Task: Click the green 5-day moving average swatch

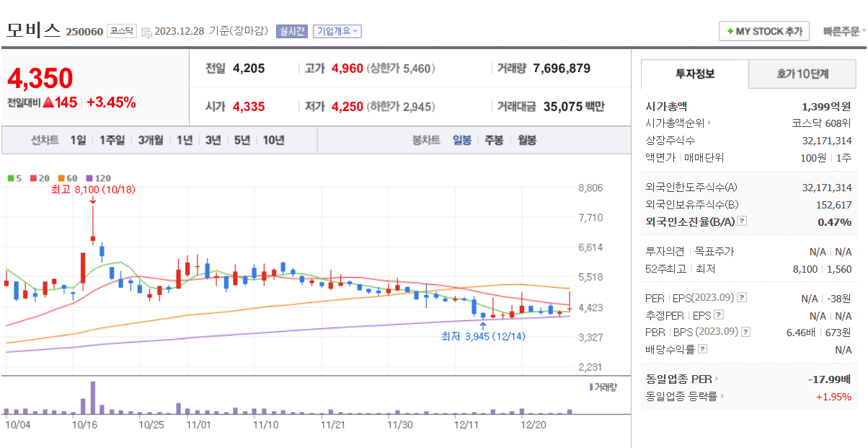Action: [x=10, y=178]
